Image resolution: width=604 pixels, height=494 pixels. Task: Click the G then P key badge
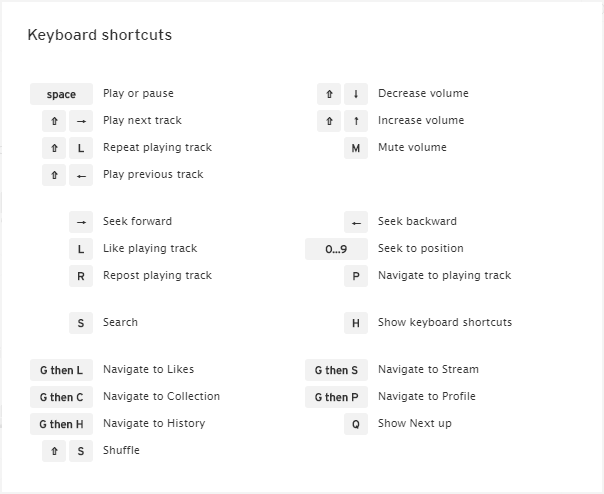(x=336, y=397)
